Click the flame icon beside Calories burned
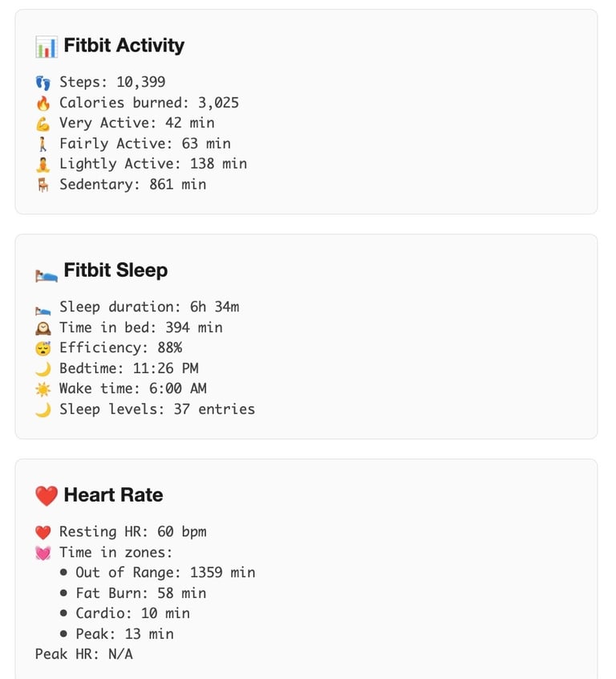The image size is (616, 679). [43, 103]
